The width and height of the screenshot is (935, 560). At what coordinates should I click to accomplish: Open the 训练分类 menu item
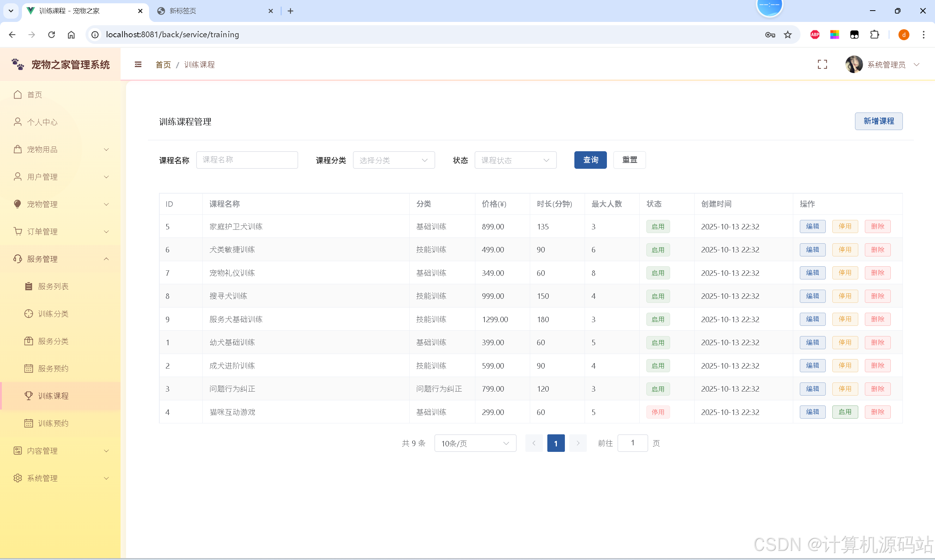point(60,313)
